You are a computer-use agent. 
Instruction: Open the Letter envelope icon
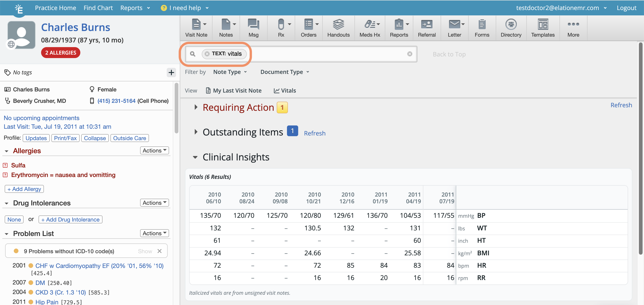point(454,28)
